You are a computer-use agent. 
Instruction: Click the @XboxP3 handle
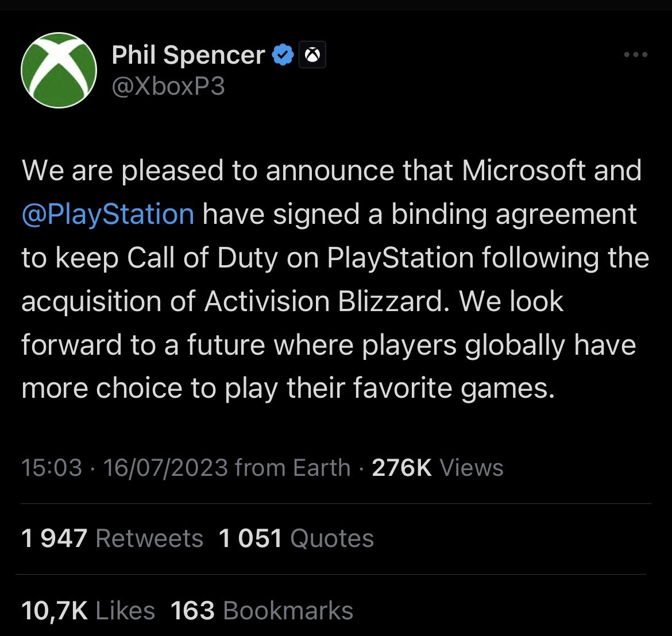point(168,87)
